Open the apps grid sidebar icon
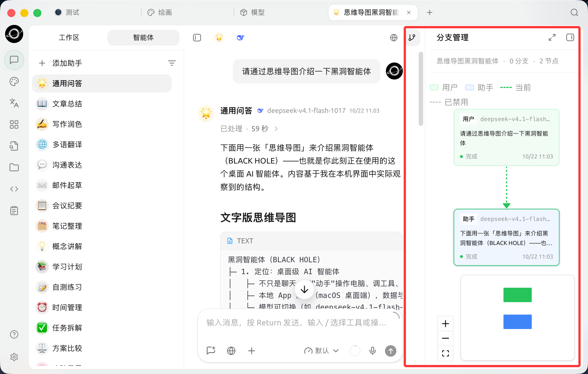 [14, 124]
